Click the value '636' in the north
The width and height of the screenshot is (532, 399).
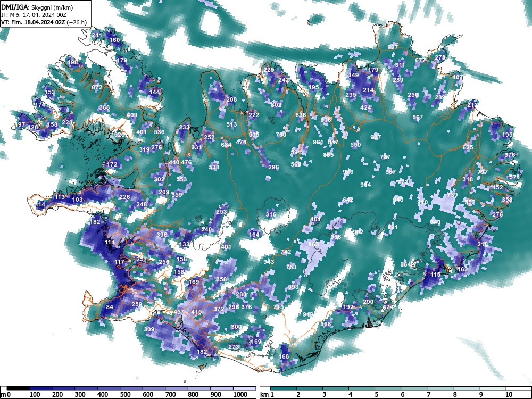(301, 115)
